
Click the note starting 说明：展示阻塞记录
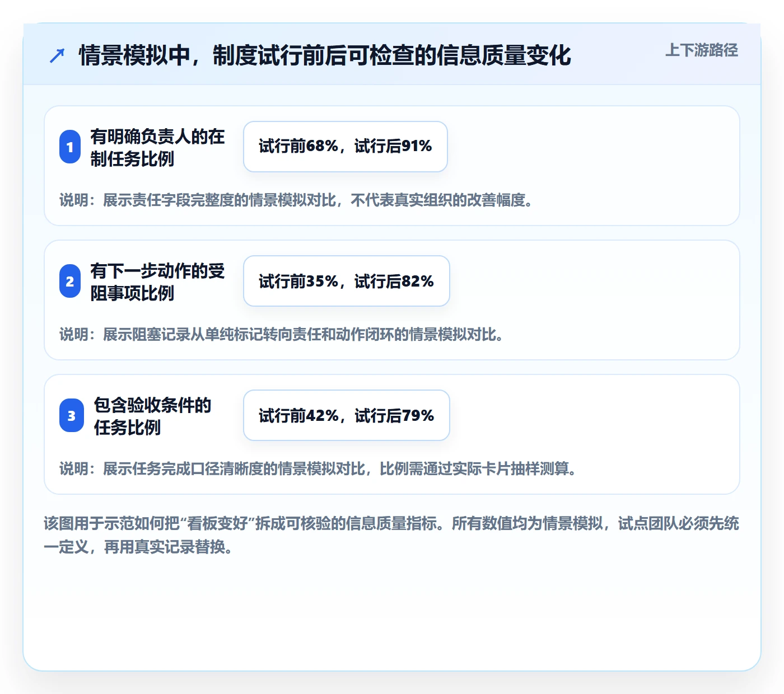tap(281, 334)
